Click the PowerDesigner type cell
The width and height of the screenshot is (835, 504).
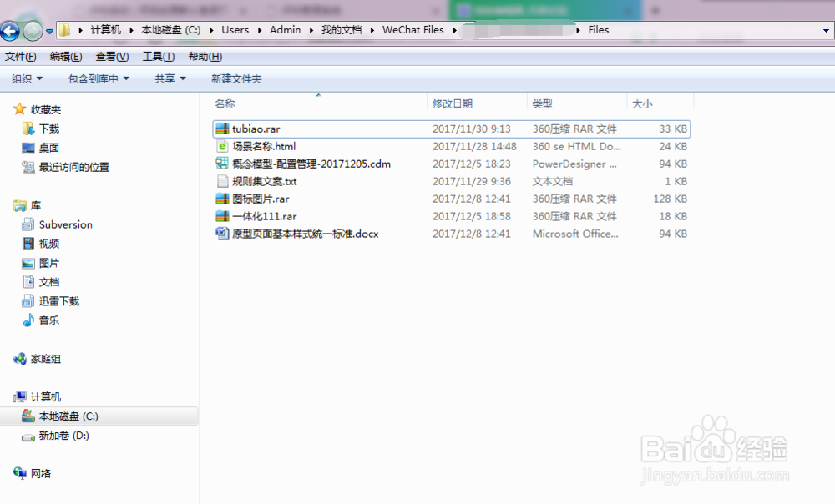(x=574, y=164)
